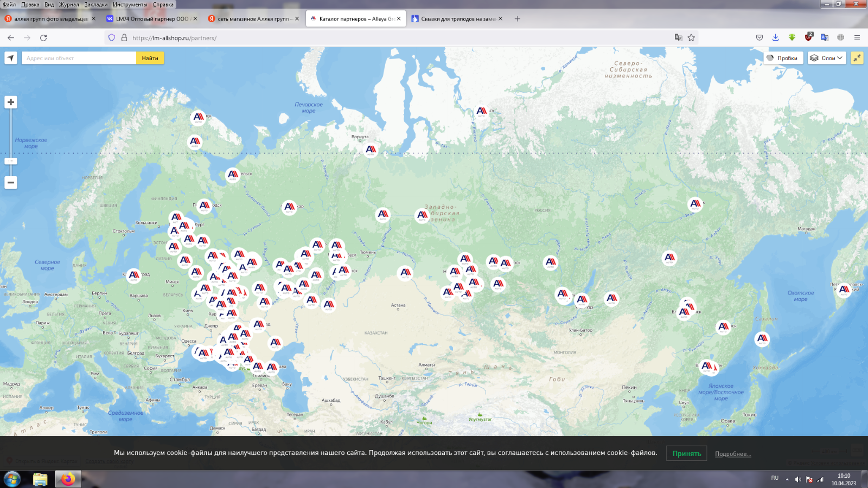
Task: Select the topmost marker on Kola peninsula
Action: (x=199, y=117)
